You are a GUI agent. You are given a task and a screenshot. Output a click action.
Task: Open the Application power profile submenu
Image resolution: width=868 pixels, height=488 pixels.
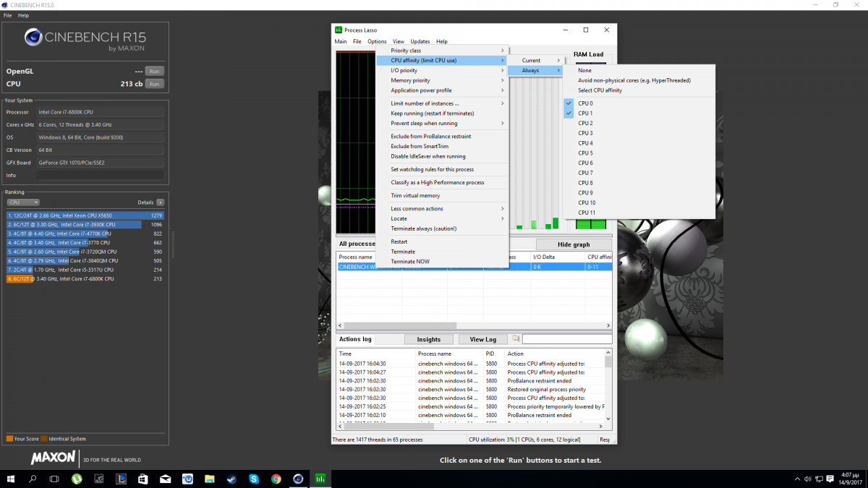tap(442, 90)
